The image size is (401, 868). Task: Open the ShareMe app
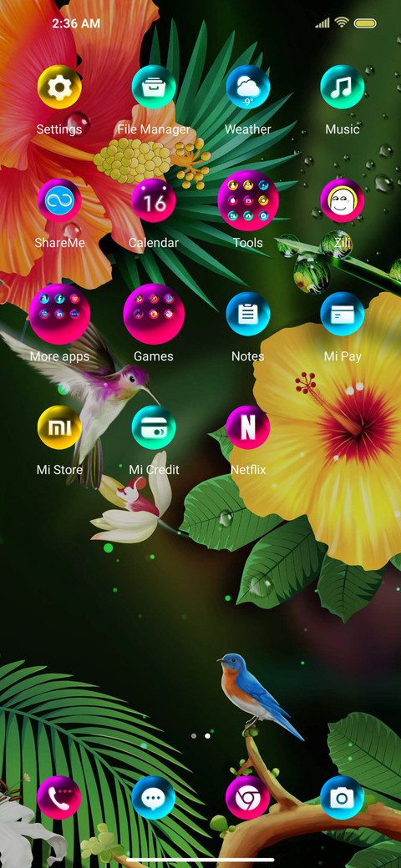pos(59,200)
